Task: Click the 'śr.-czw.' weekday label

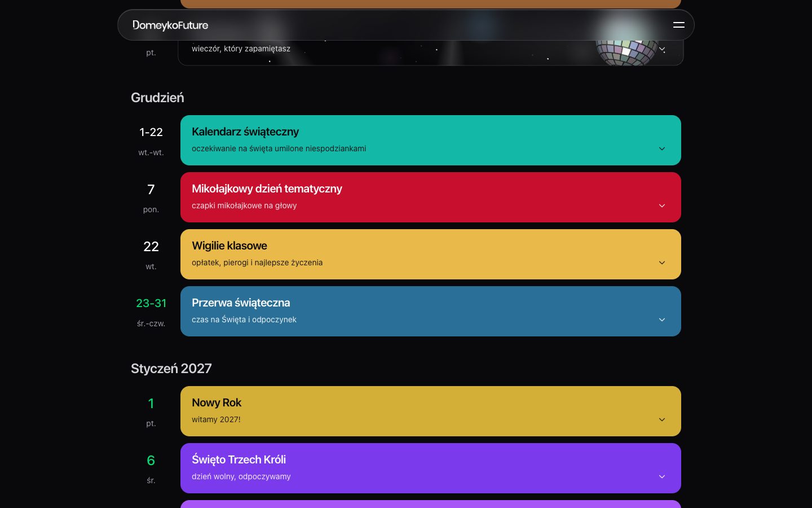Action: [151, 323]
